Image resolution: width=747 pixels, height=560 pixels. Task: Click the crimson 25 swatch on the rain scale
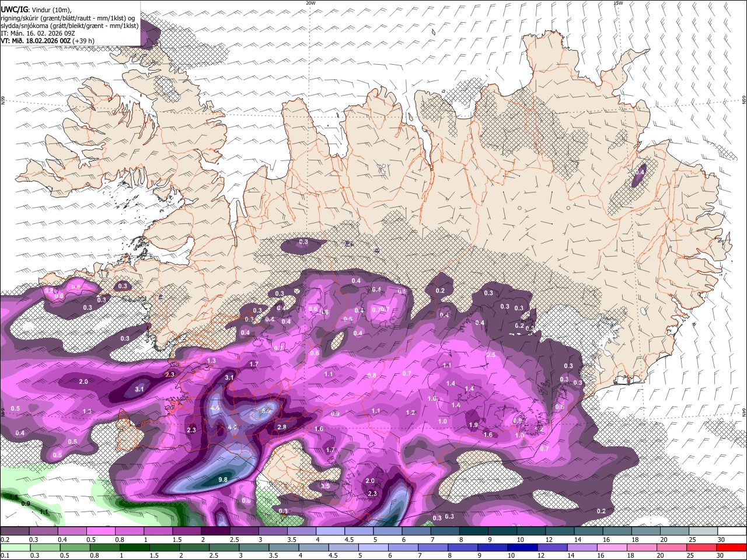tap(702, 547)
